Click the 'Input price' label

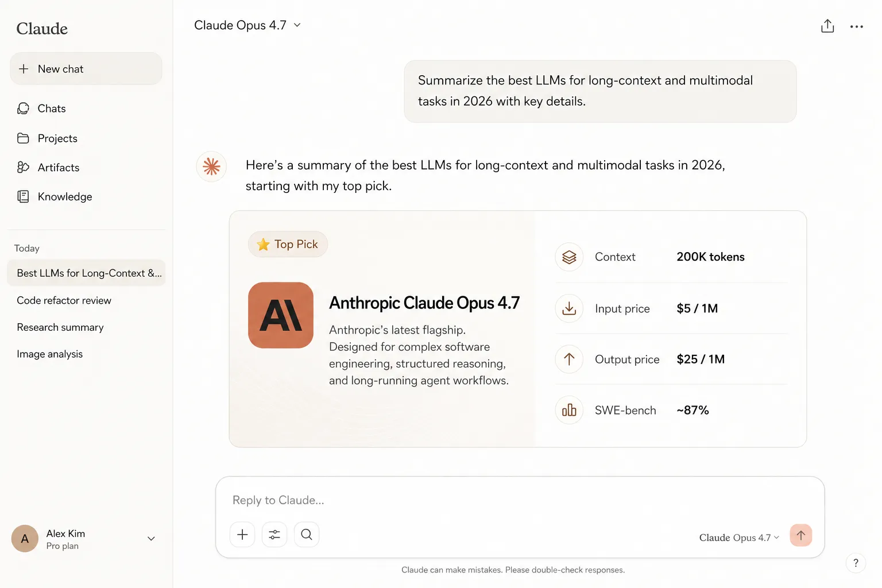tap(622, 309)
